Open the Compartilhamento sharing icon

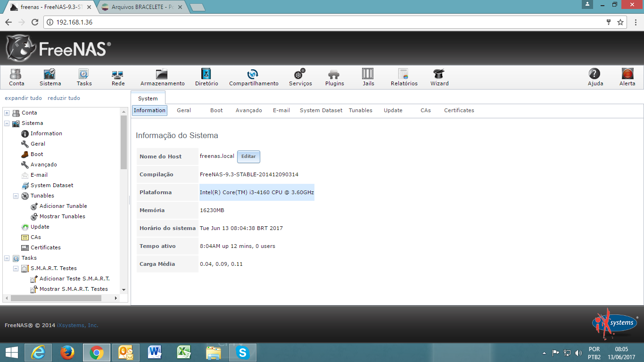[x=254, y=77]
